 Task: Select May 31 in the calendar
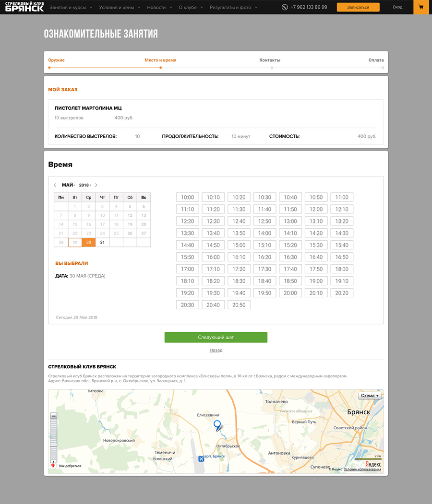(x=102, y=242)
